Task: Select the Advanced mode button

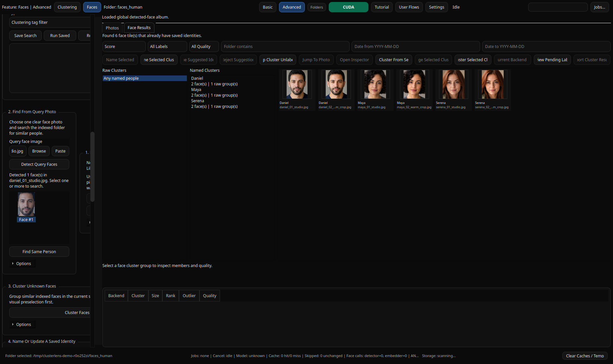Action: [x=292, y=7]
